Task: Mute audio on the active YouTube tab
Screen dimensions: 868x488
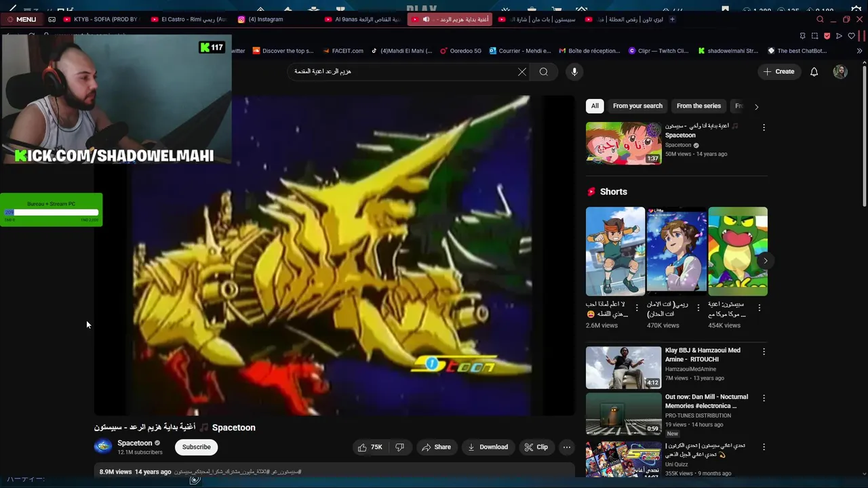Action: (x=426, y=19)
